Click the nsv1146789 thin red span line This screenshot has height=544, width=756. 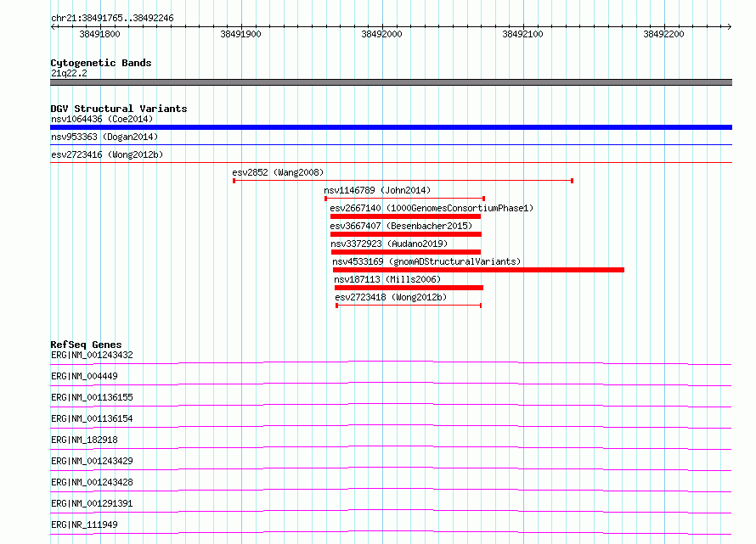405,199
